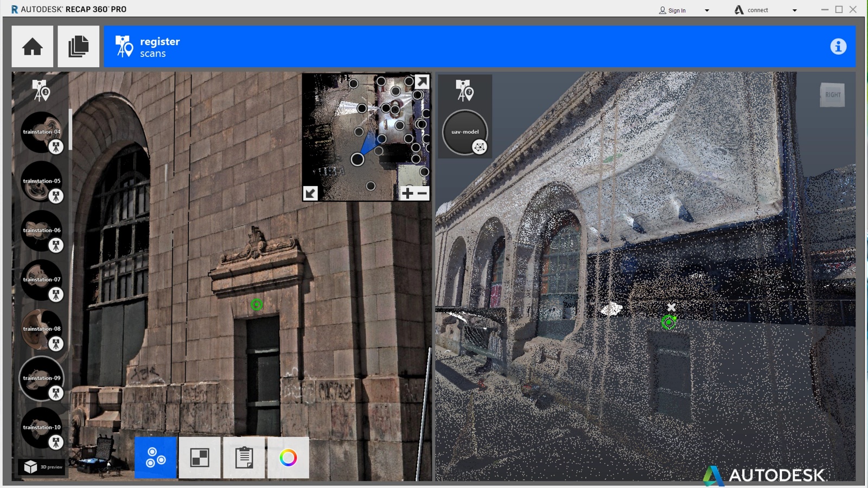
Task: Expand the connect dropdown arrow
Action: tap(795, 10)
